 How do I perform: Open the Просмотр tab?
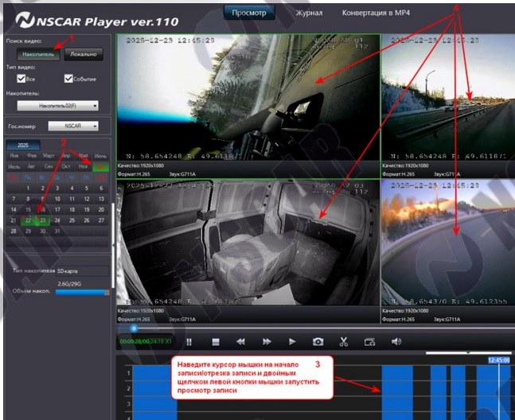(x=249, y=13)
